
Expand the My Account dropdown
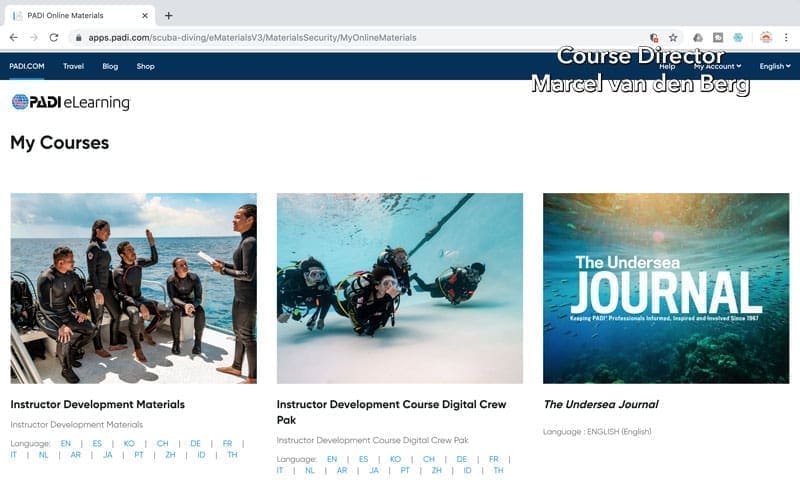[717, 66]
